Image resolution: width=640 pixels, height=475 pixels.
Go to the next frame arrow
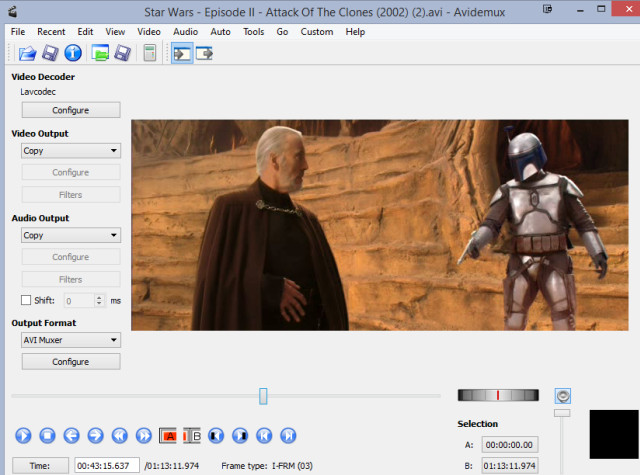[x=95, y=435]
